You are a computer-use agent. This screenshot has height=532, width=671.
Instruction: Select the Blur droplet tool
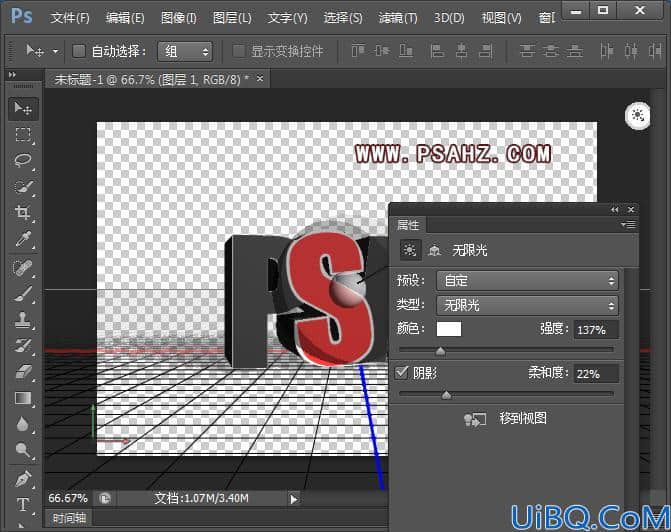coord(23,424)
